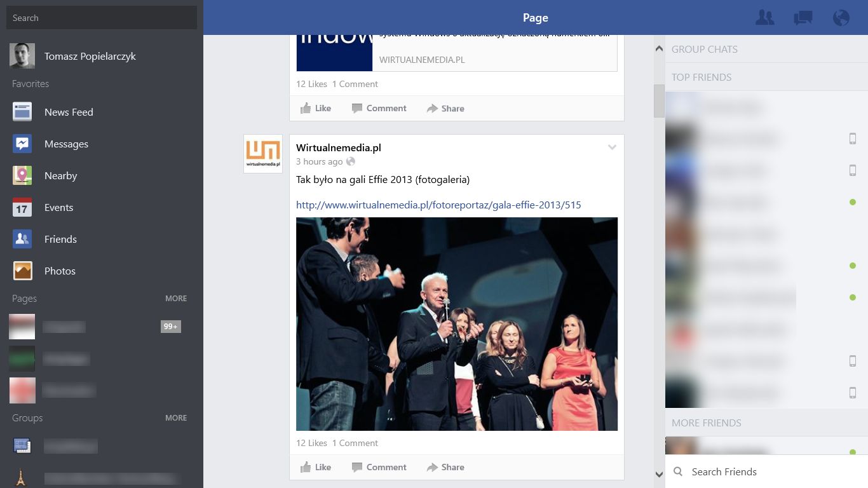Click the chat panel scroll up arrow
The height and width of the screenshot is (488, 868).
tap(659, 49)
